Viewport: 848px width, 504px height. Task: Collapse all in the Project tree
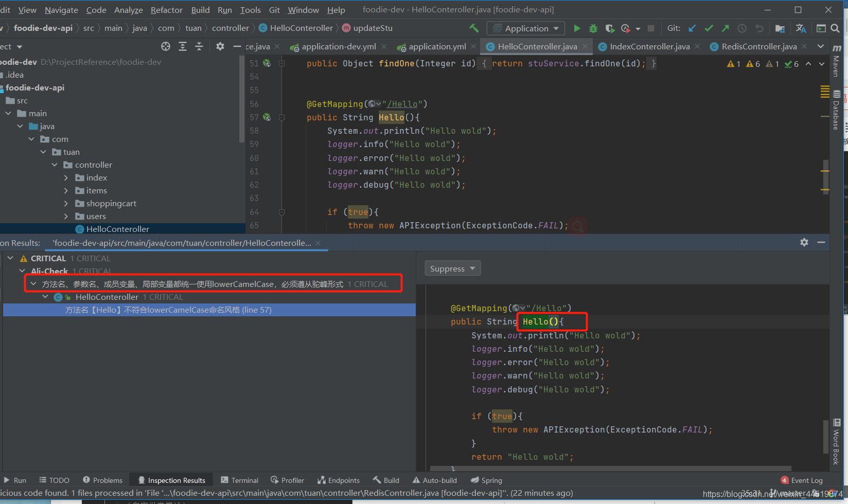point(199,47)
